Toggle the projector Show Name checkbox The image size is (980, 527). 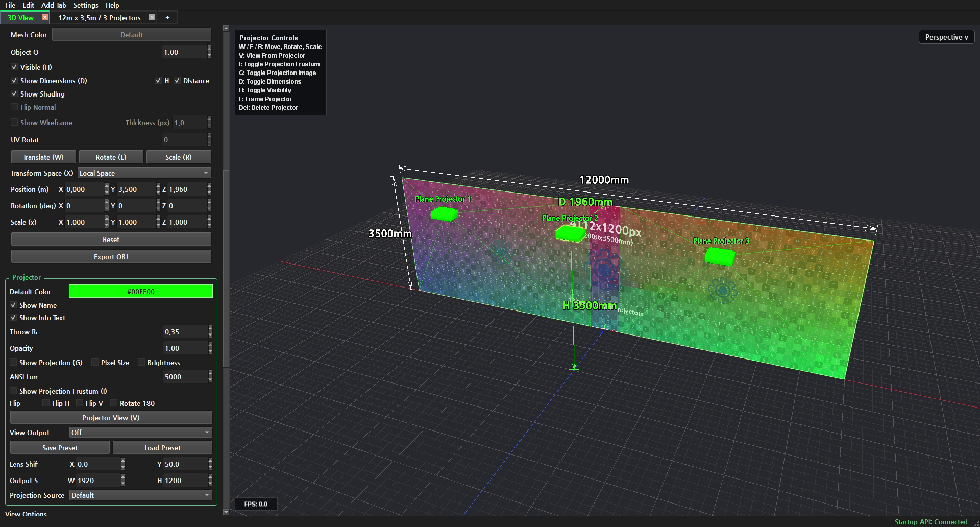click(13, 305)
